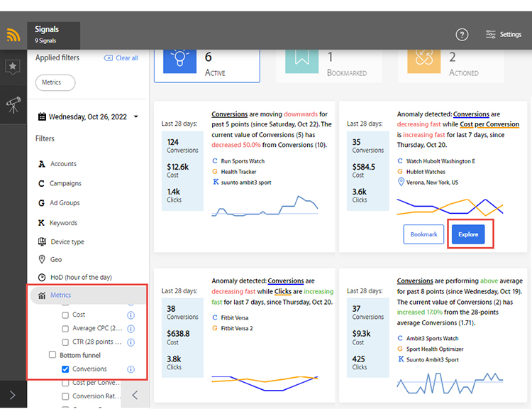Click Cost per Conversion link in anomaly card
The width and height of the screenshot is (532, 419).
coord(489,124)
